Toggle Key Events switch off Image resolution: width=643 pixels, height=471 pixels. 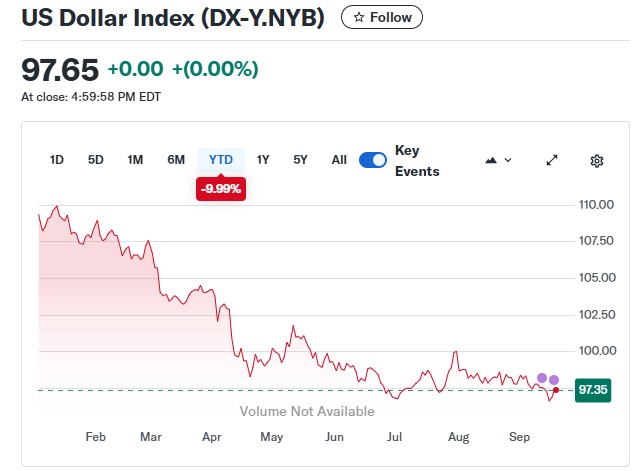[373, 160]
